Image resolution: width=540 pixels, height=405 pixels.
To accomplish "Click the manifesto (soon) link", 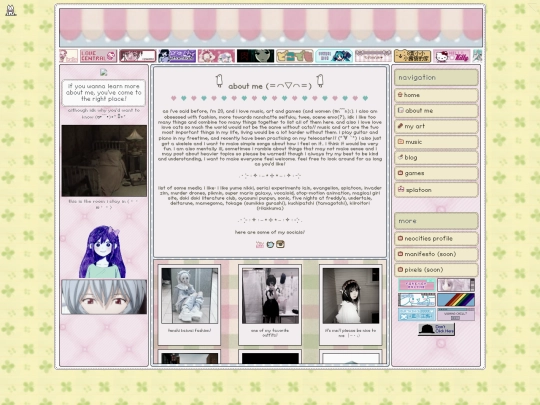I will pyautogui.click(x=436, y=254).
